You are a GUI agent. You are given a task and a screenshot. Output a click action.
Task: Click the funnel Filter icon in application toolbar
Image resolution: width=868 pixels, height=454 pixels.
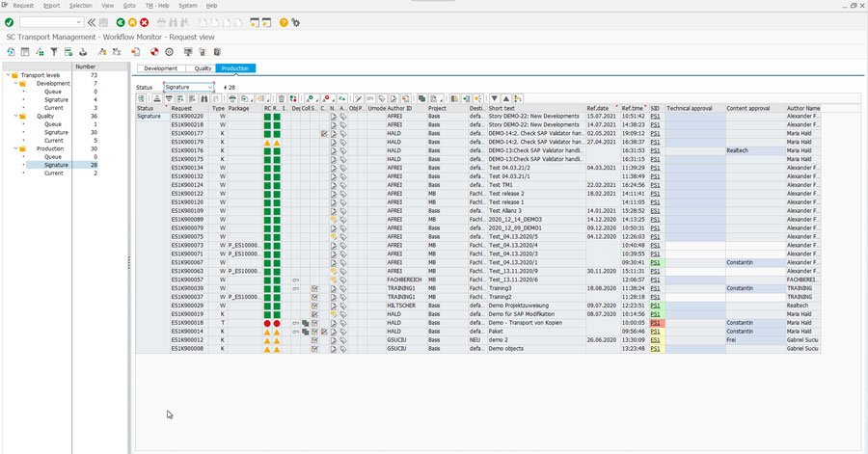tap(54, 52)
